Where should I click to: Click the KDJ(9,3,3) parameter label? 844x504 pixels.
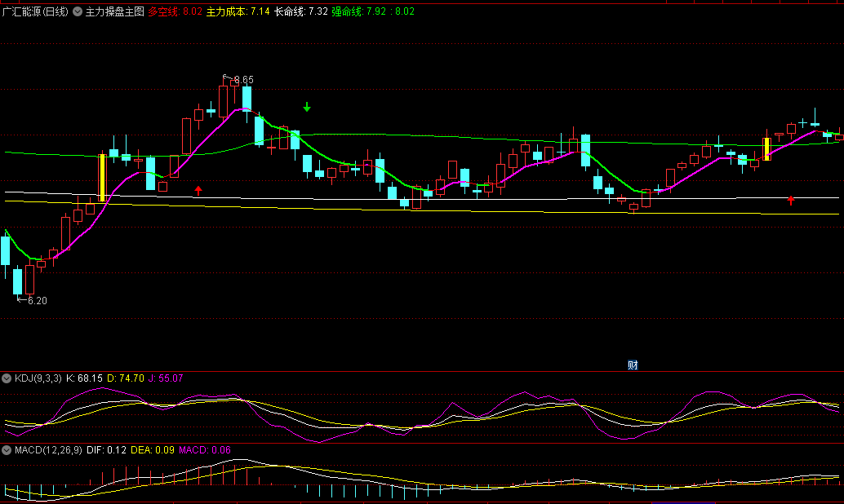[38, 378]
